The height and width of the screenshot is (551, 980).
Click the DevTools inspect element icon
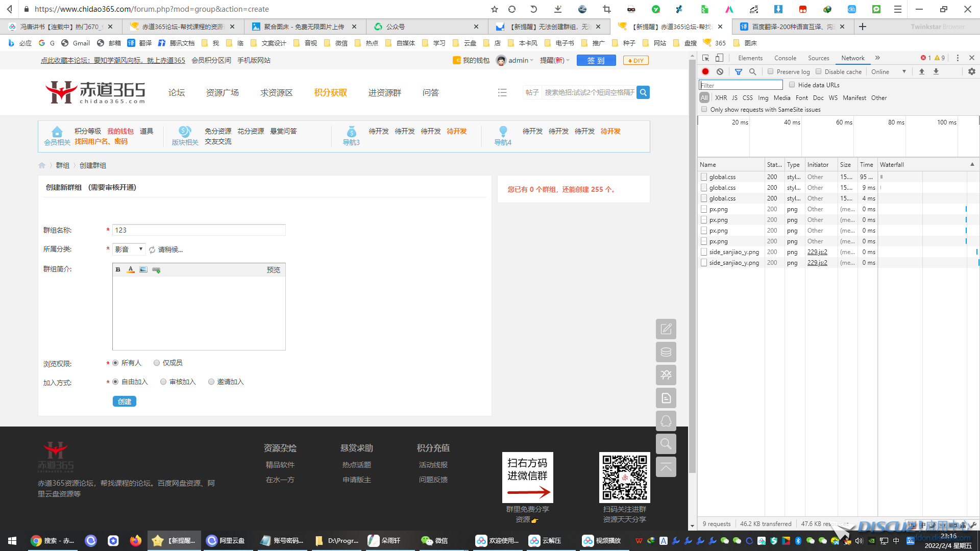point(705,58)
